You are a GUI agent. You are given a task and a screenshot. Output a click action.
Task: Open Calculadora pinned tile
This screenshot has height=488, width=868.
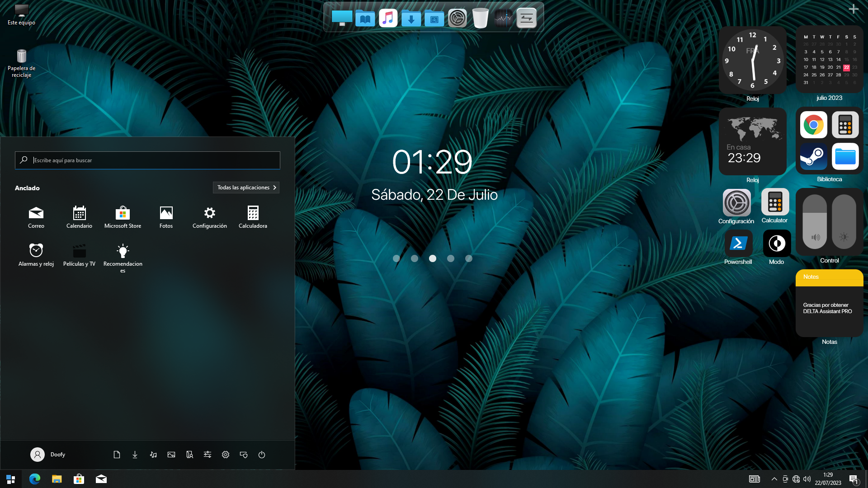(253, 217)
